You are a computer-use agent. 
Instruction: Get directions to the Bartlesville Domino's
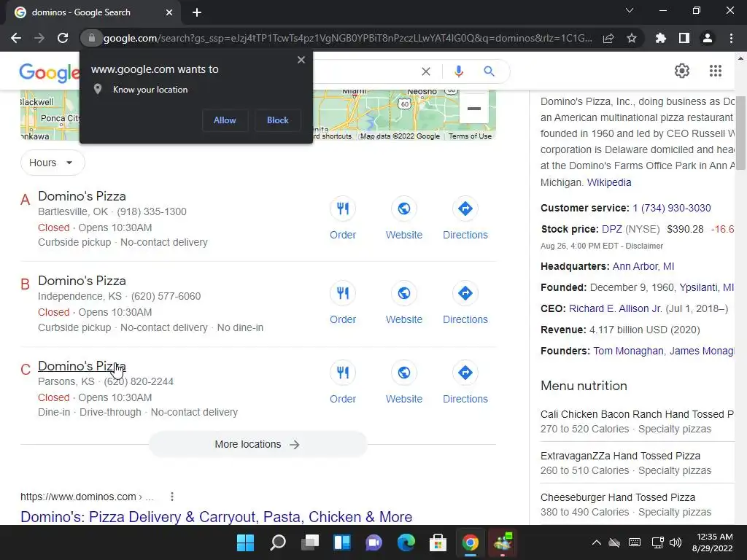(x=465, y=218)
